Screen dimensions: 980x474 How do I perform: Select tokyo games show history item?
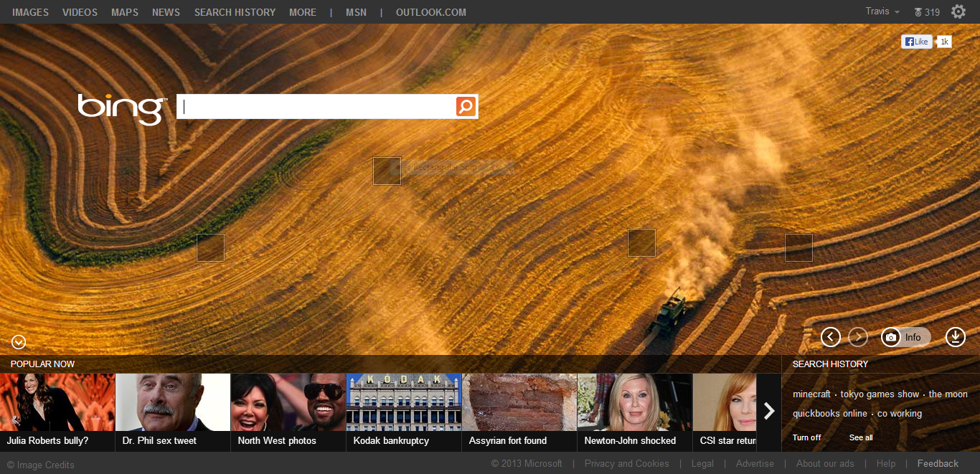880,394
